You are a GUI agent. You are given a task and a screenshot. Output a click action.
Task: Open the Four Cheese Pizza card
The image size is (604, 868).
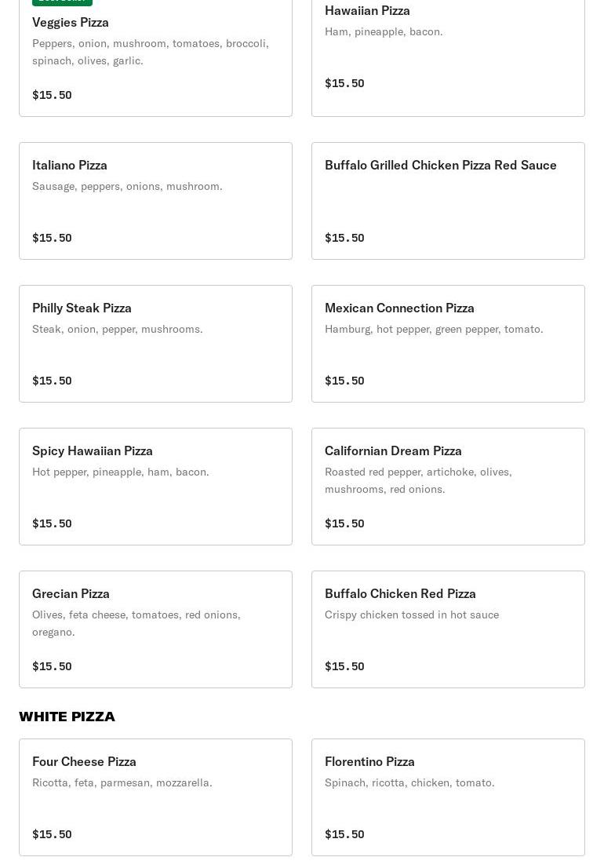[155, 797]
